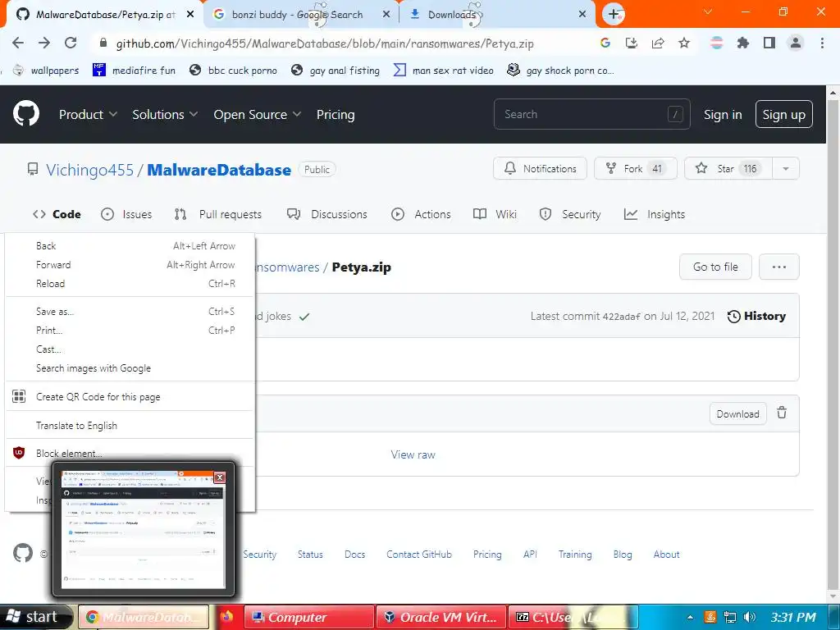
Task: Open the Vichingo455 user link
Action: pos(89,170)
